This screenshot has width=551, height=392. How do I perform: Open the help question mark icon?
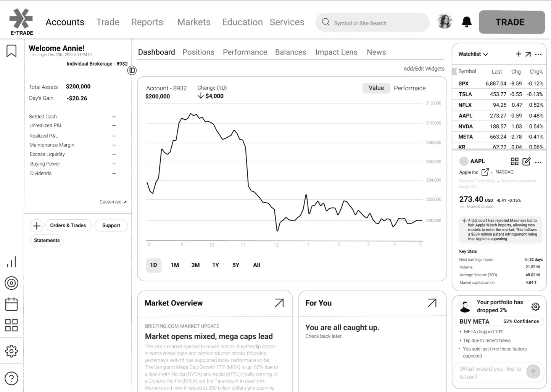pos(11,378)
